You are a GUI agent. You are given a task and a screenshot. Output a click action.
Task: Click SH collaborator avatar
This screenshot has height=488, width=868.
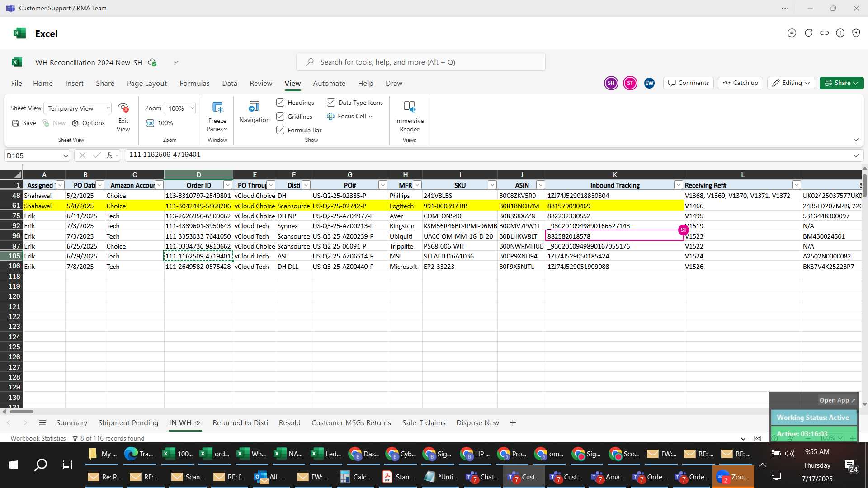611,83
